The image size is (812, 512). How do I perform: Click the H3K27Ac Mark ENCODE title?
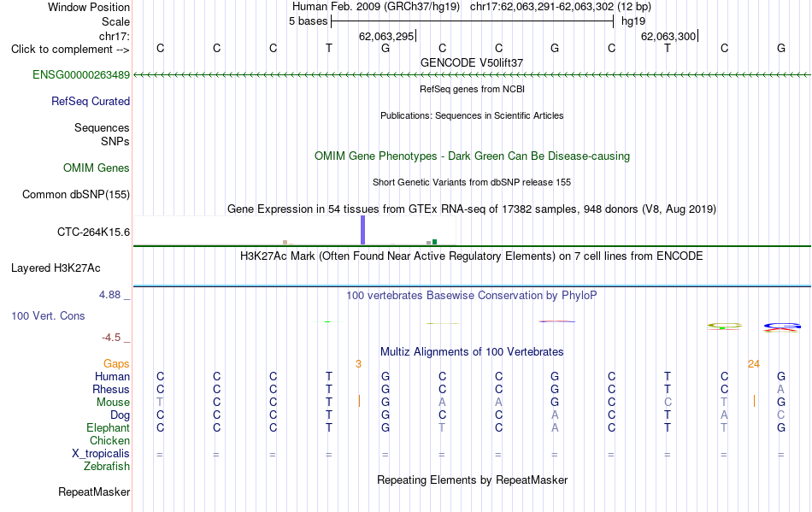tap(472, 256)
